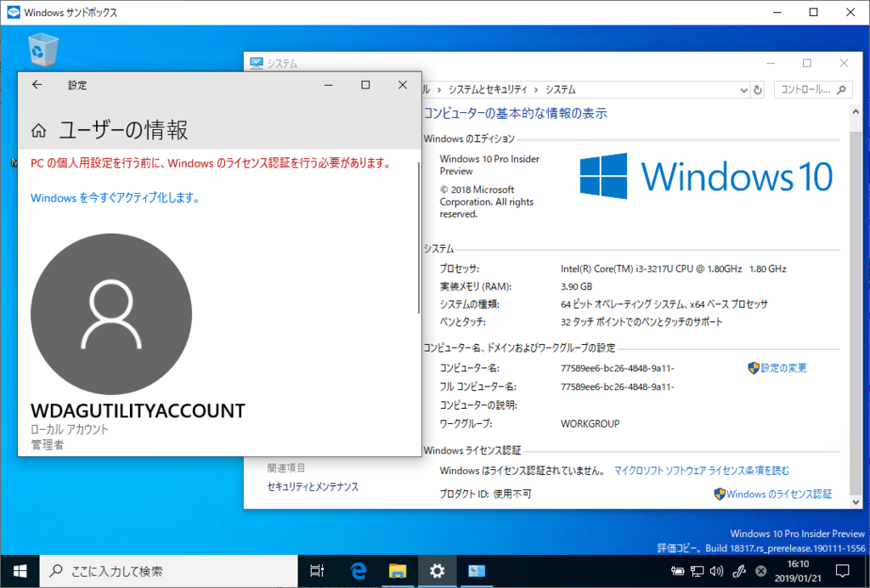
Task: Click the Intel Core i3-3217U processor value
Action: click(x=674, y=269)
